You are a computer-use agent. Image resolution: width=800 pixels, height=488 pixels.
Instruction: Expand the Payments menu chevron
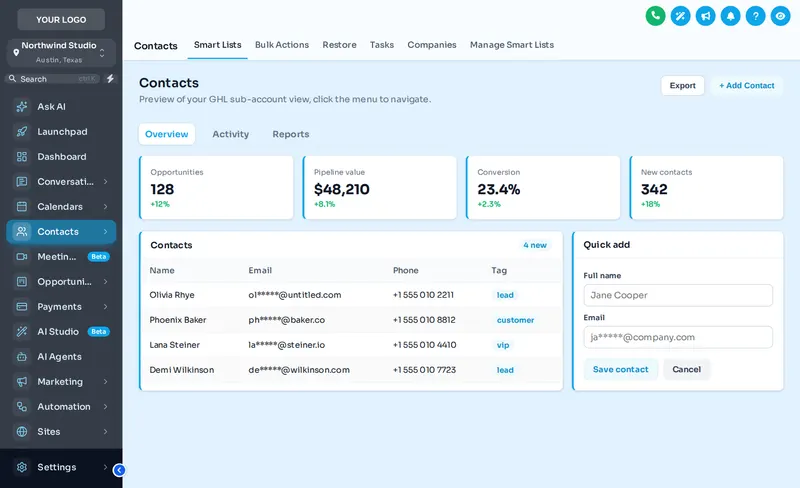pos(106,307)
